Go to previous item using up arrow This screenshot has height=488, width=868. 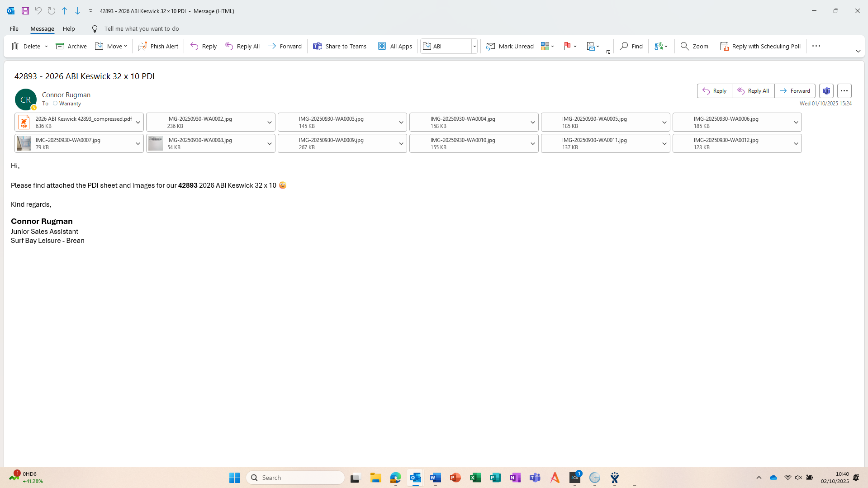pos(64,11)
